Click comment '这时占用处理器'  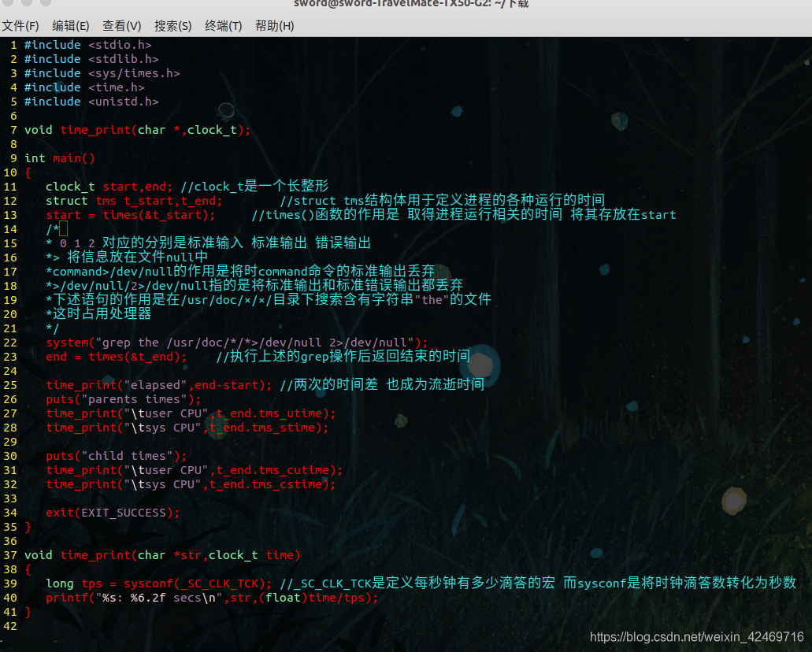click(x=98, y=314)
